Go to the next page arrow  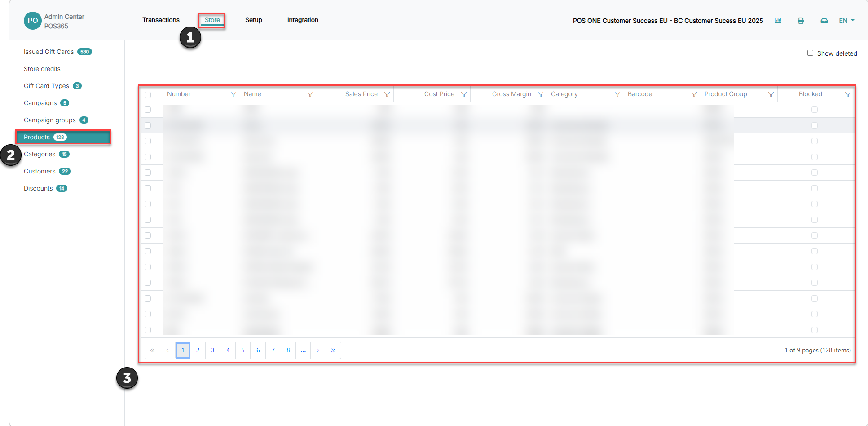point(318,350)
